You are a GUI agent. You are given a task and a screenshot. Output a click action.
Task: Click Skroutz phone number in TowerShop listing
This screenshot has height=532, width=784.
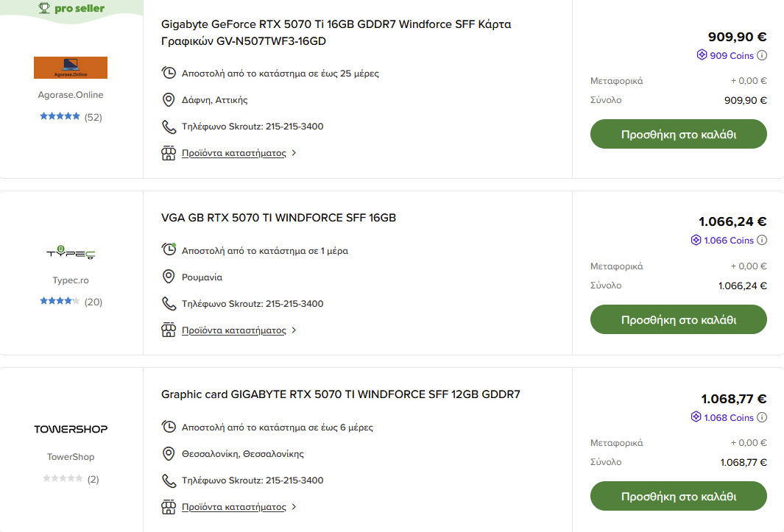pos(252,480)
